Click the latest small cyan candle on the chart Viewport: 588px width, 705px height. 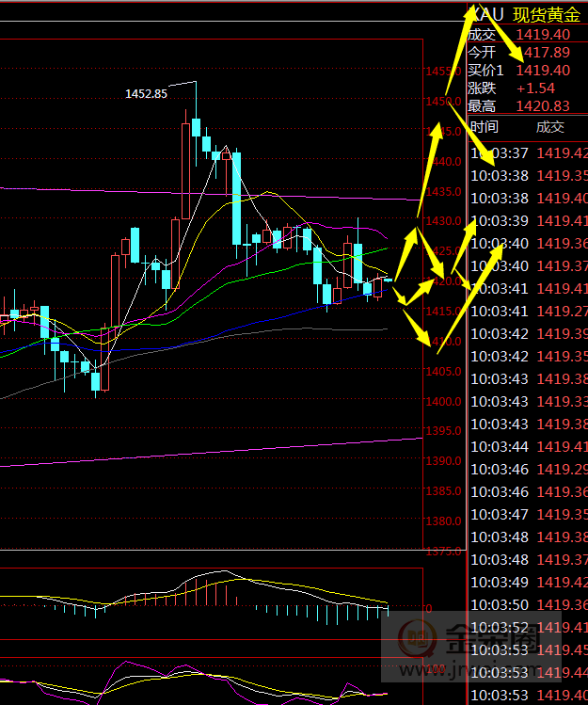pos(388,280)
